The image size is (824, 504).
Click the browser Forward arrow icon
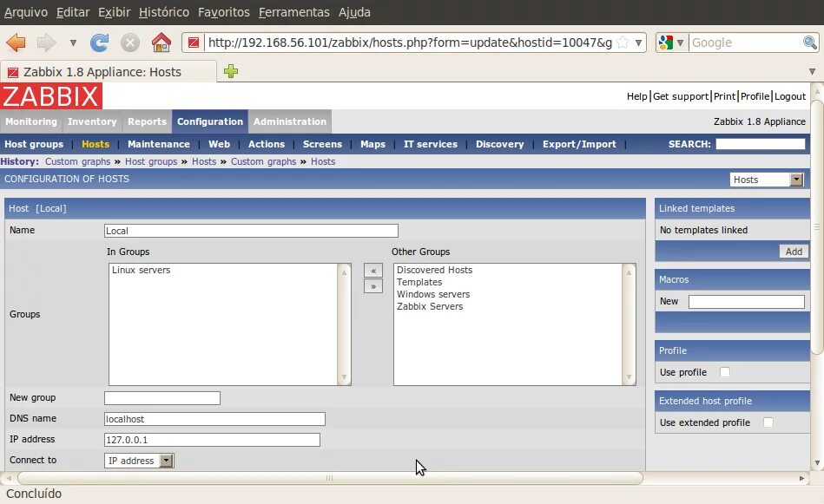pyautogui.click(x=47, y=43)
